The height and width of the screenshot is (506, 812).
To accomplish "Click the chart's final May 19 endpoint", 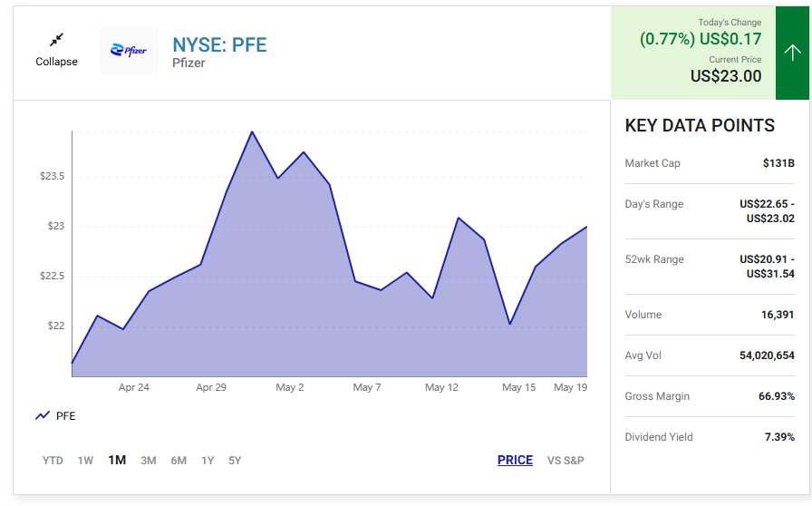I will (586, 227).
